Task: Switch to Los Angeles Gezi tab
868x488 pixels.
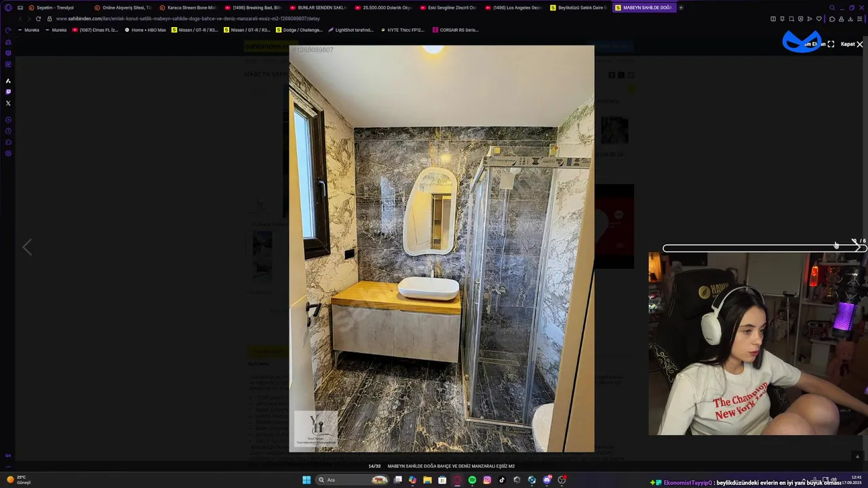Action: [513, 7]
